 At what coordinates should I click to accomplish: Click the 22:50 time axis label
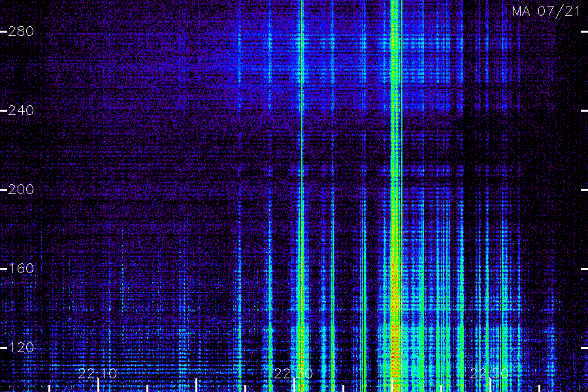489,374
